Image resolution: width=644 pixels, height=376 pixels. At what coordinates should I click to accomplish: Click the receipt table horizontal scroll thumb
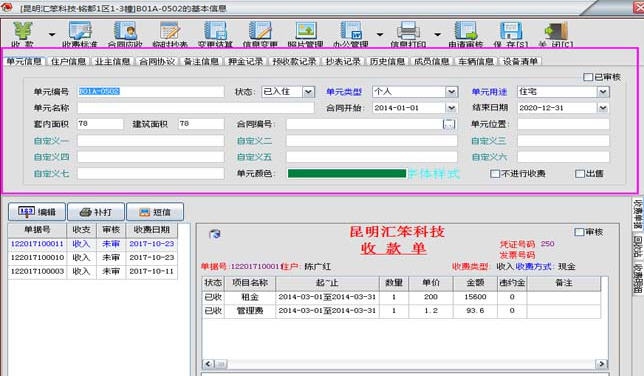(221, 364)
